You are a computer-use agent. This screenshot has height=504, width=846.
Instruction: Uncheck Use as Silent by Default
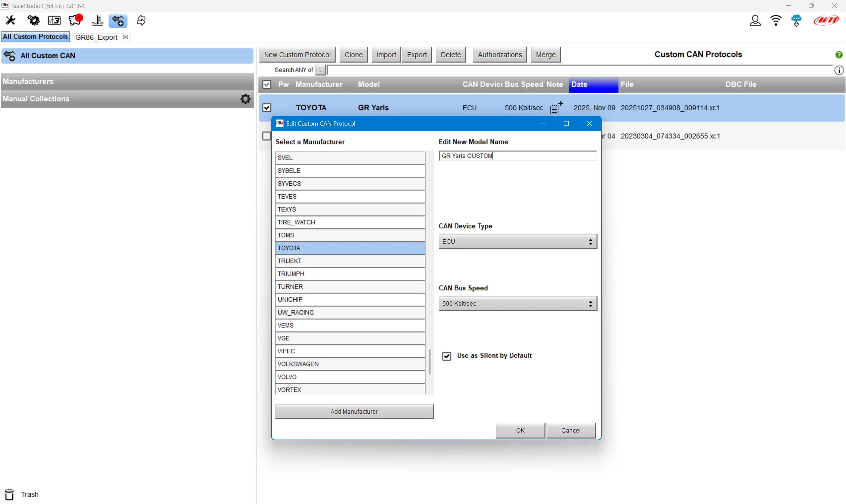click(447, 356)
